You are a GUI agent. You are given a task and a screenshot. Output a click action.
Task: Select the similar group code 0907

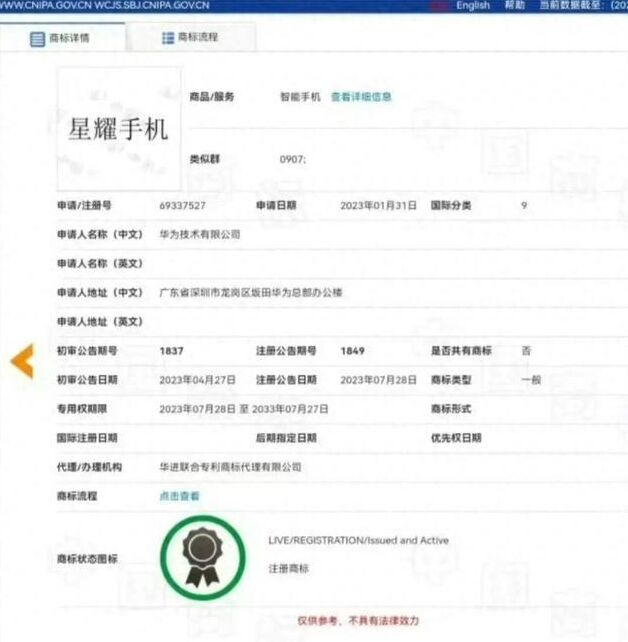293,159
